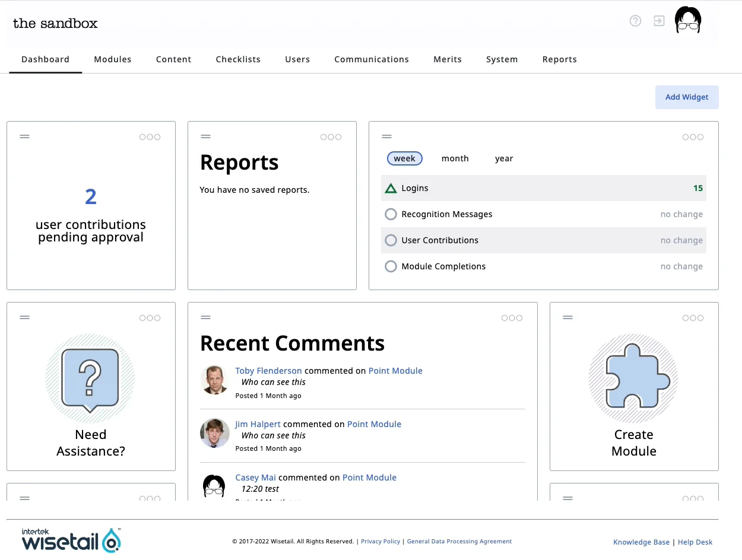This screenshot has height=560, width=742.
Task: Open the Users tab
Action: pos(297,59)
